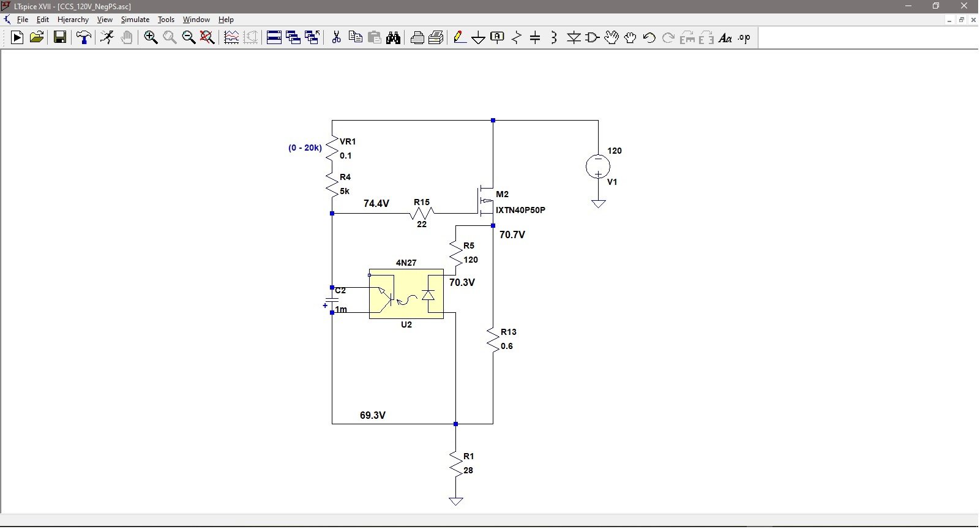Open the Window menu
This screenshot has width=980, height=529.
(196, 20)
